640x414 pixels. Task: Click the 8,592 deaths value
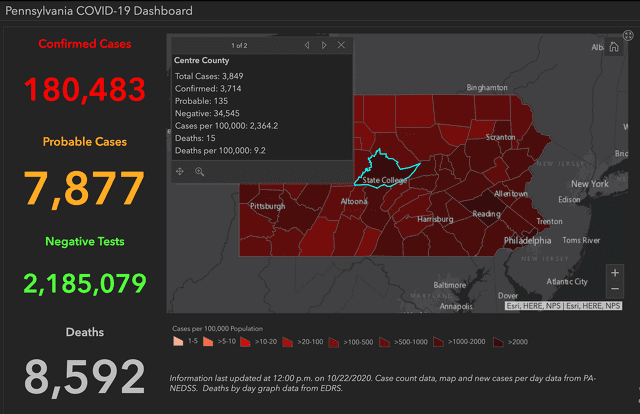tap(84, 376)
